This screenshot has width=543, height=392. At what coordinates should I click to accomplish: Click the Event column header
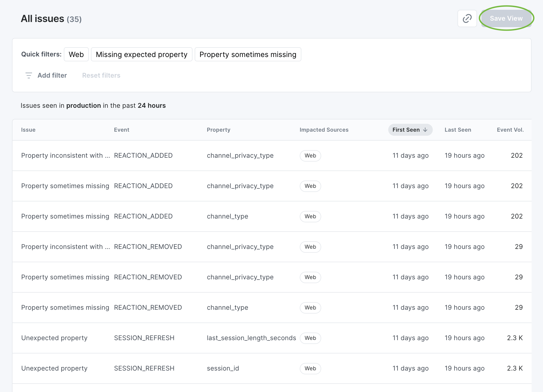tap(121, 130)
